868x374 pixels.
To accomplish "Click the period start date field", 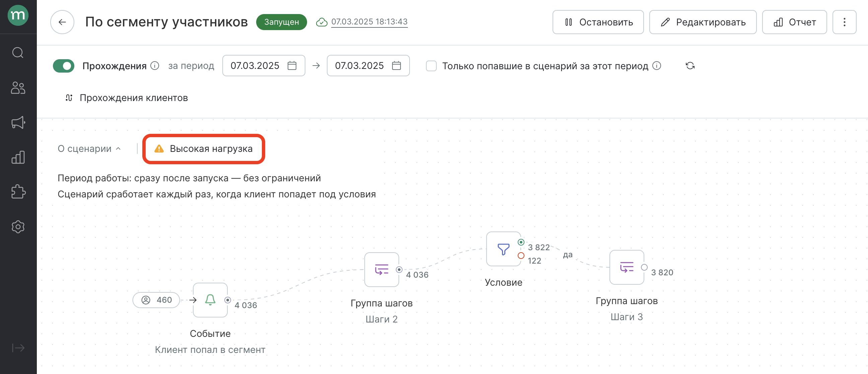I will 264,66.
